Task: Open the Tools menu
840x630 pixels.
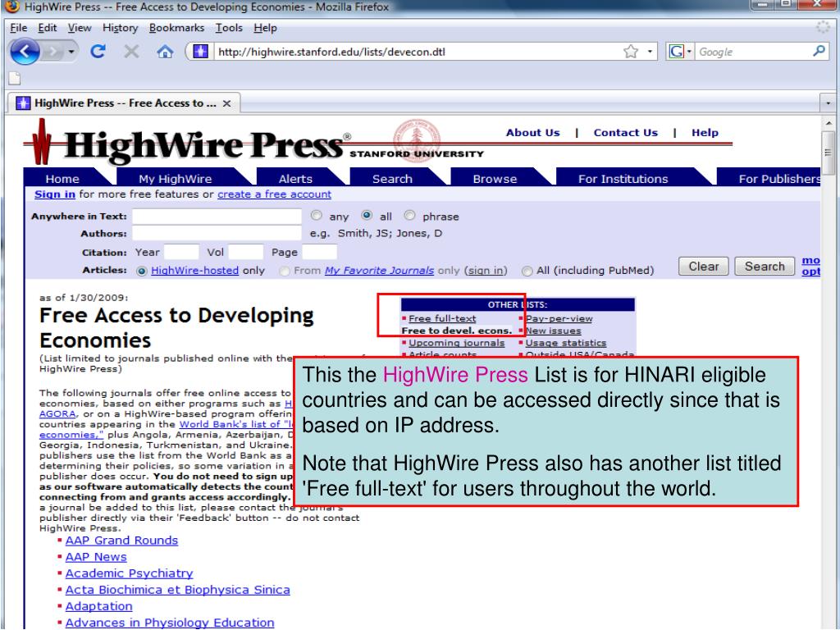Action: pyautogui.click(x=229, y=28)
